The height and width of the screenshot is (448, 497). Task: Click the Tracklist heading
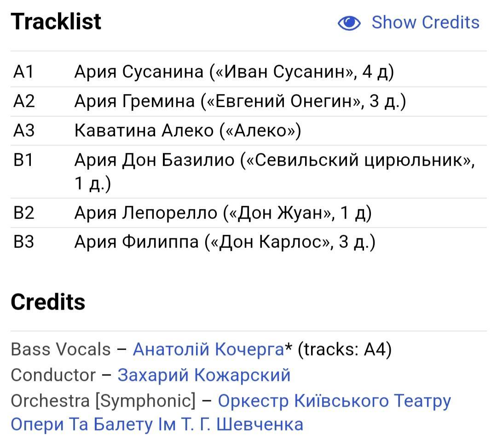point(56,22)
